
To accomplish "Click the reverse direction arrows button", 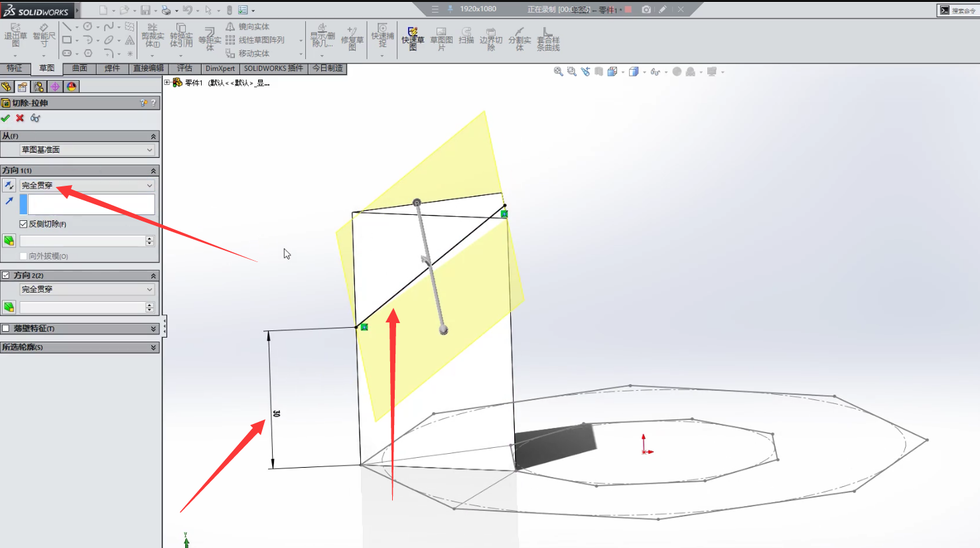I will [9, 186].
